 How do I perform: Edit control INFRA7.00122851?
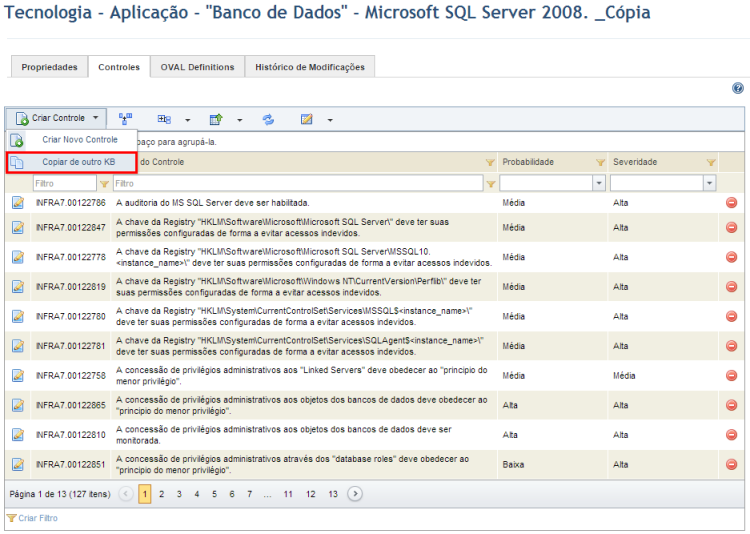click(x=18, y=464)
